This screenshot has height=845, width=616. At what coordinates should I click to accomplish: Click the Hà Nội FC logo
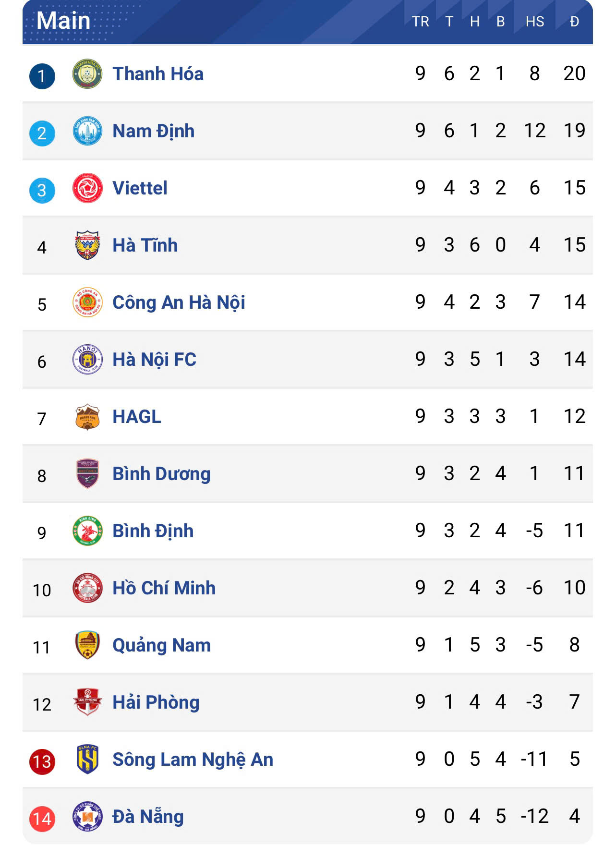pos(87,360)
